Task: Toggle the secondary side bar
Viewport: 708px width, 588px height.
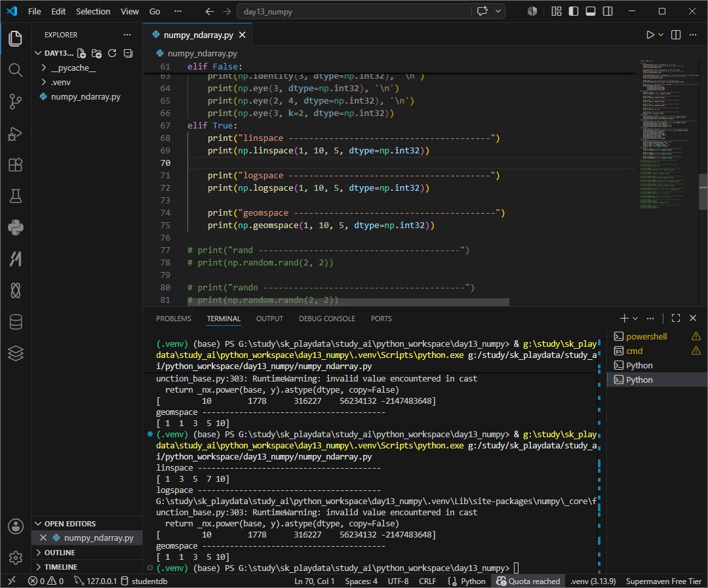Action: [608, 11]
